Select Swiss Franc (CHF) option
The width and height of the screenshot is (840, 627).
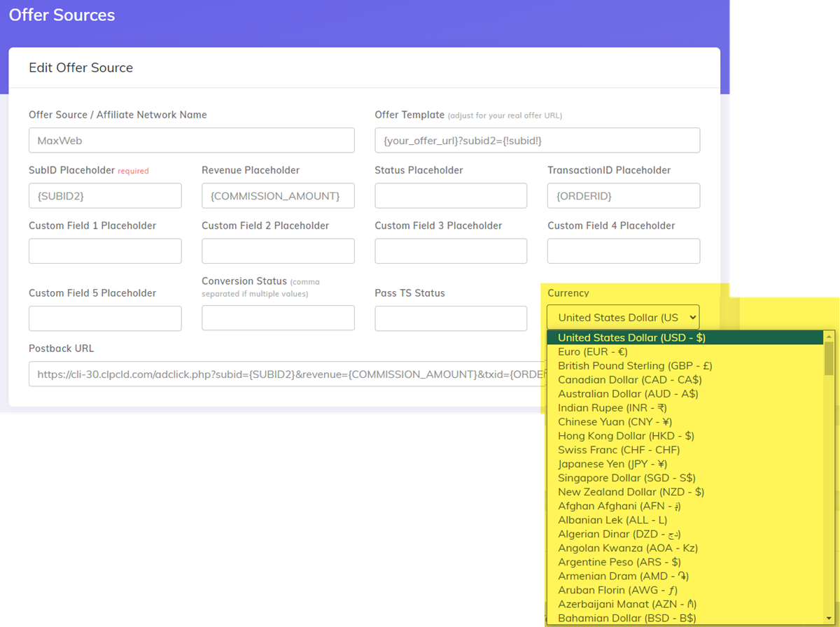618,450
